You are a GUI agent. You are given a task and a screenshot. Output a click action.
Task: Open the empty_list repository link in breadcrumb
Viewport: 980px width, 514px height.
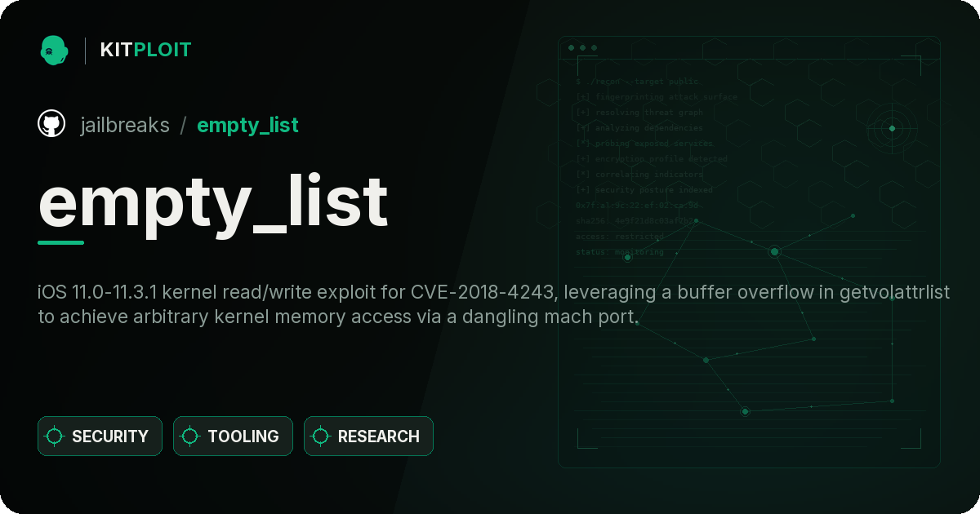[247, 125]
